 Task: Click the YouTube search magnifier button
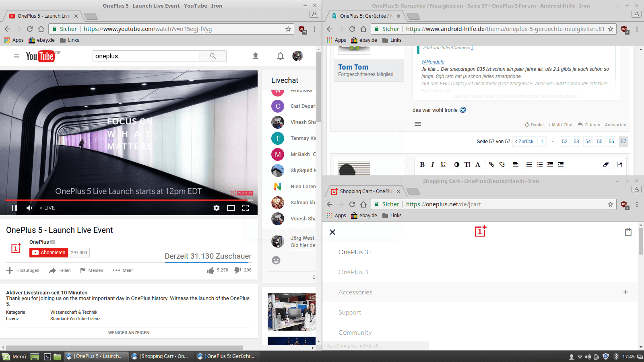pos(213,56)
